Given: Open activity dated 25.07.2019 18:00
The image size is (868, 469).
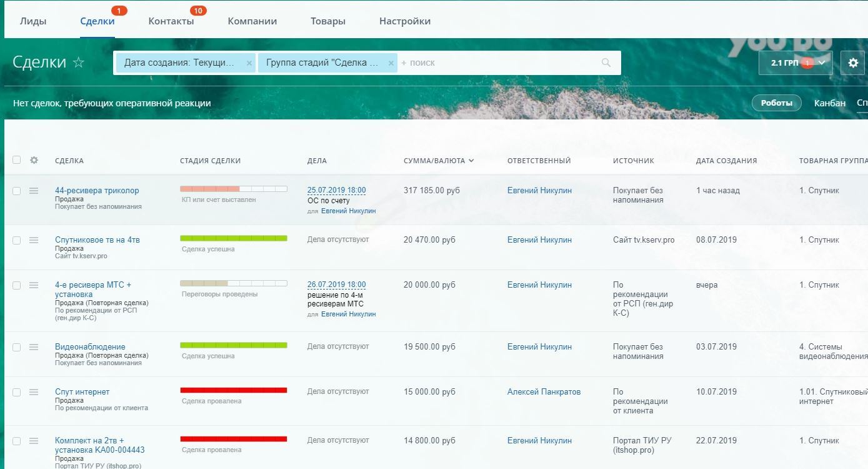Looking at the screenshot, I should [x=337, y=191].
